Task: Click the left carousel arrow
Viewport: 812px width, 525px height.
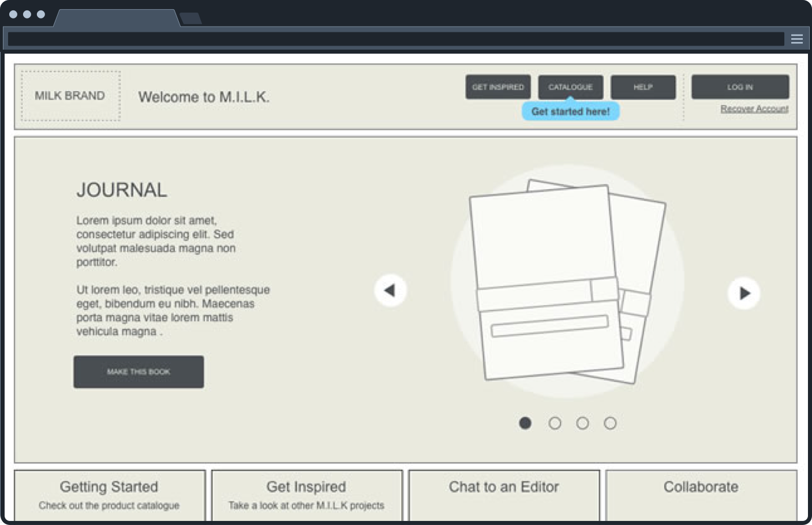Action: click(390, 290)
